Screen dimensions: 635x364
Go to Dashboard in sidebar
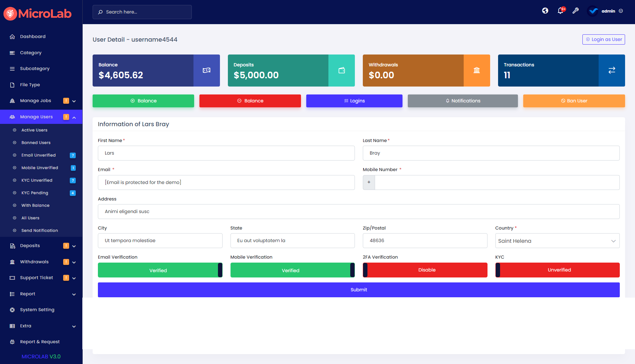33,37
